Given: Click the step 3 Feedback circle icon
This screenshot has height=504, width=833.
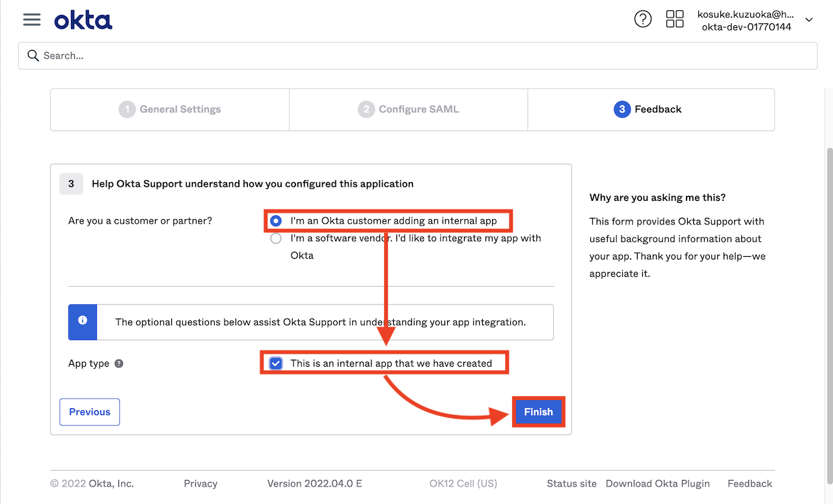Looking at the screenshot, I should [x=622, y=109].
